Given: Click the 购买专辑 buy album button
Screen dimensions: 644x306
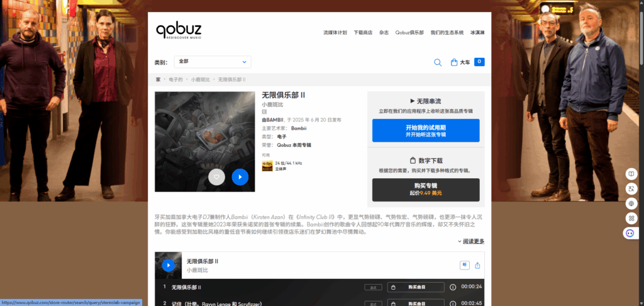Looking at the screenshot, I should [x=426, y=190].
